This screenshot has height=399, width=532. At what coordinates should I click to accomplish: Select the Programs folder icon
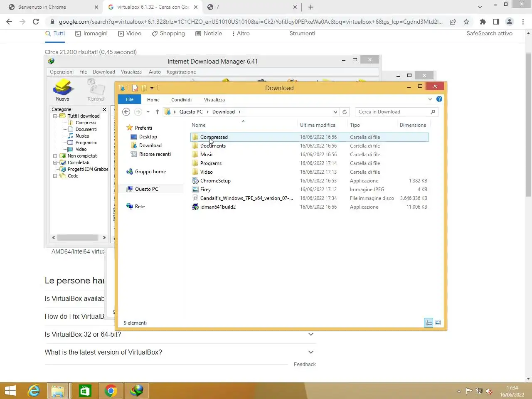coord(195,163)
